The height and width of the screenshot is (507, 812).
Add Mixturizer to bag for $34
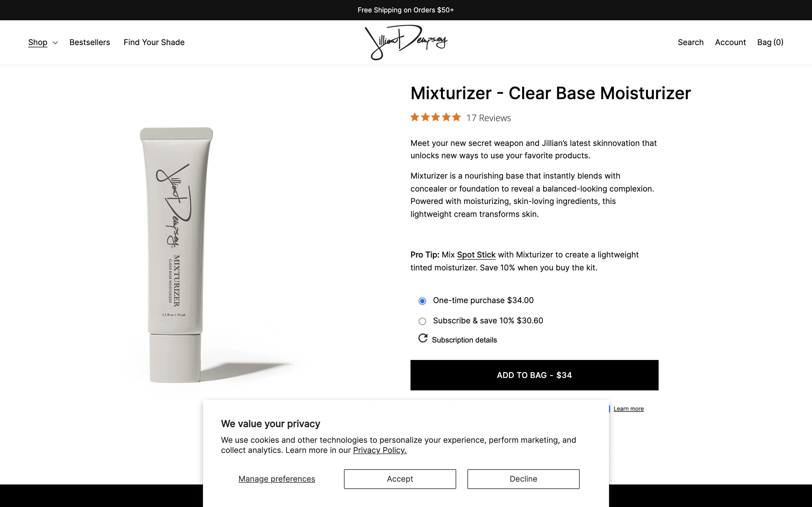(534, 375)
